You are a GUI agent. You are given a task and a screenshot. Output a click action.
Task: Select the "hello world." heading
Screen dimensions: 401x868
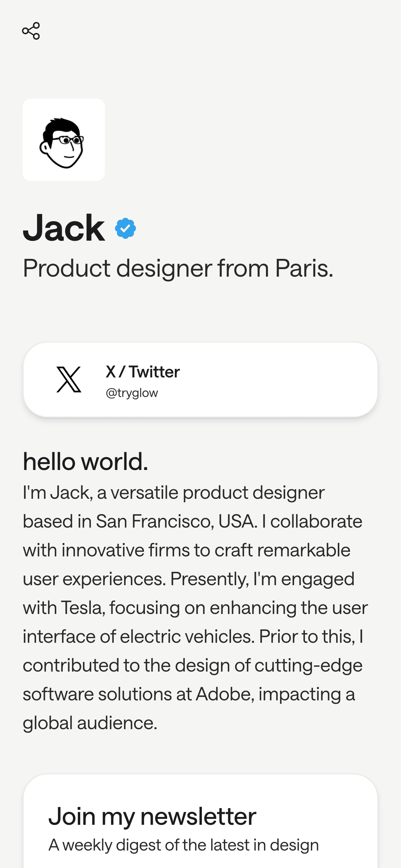click(85, 461)
